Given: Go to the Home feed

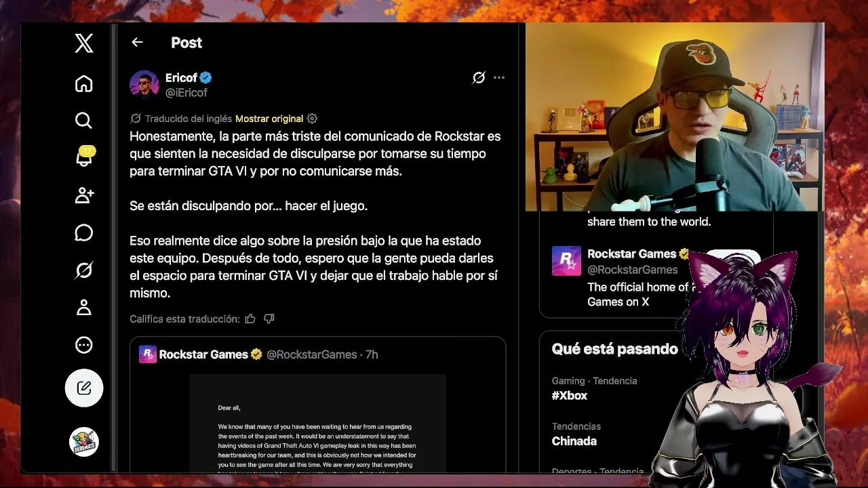Looking at the screenshot, I should (x=84, y=84).
